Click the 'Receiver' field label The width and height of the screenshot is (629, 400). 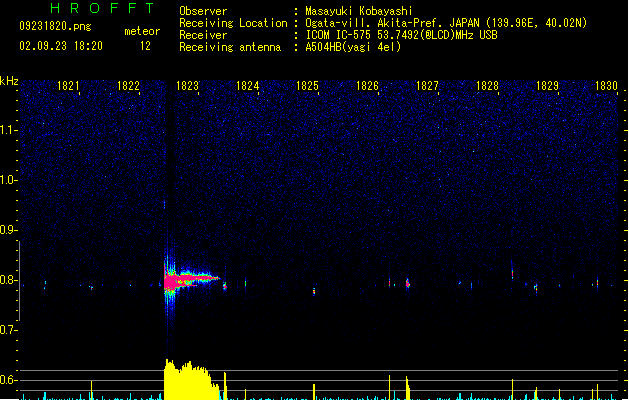pyautogui.click(x=203, y=35)
